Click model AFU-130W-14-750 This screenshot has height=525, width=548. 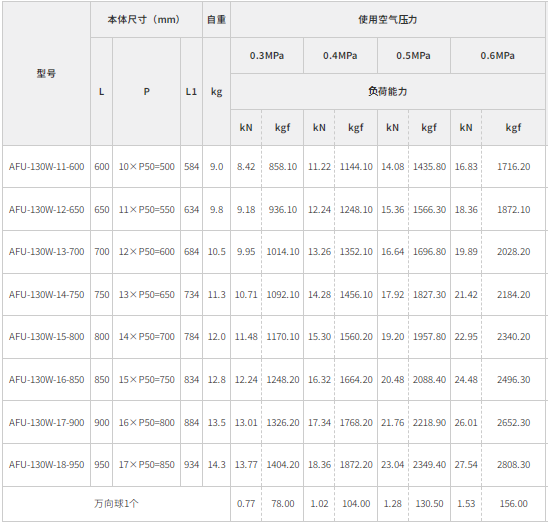[x=46, y=295]
